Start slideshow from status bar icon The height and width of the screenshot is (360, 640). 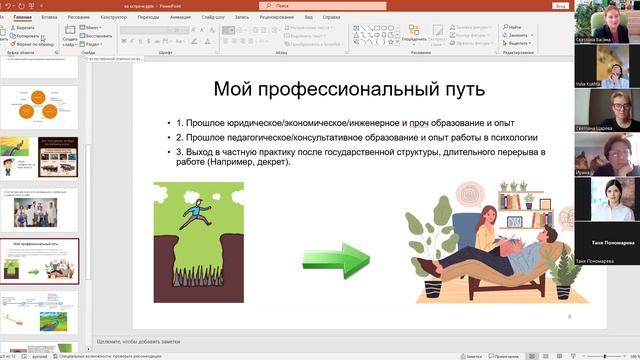coord(573,356)
